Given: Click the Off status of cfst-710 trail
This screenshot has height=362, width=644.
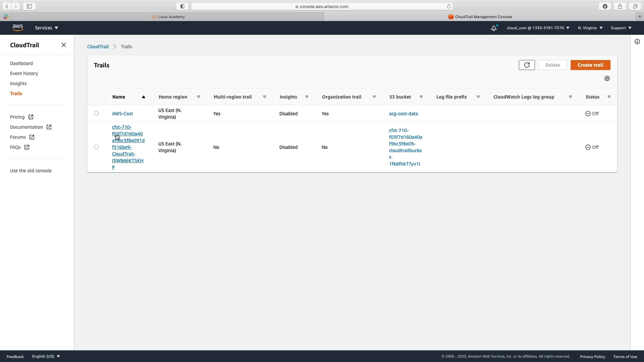Looking at the screenshot, I should tap(592, 147).
